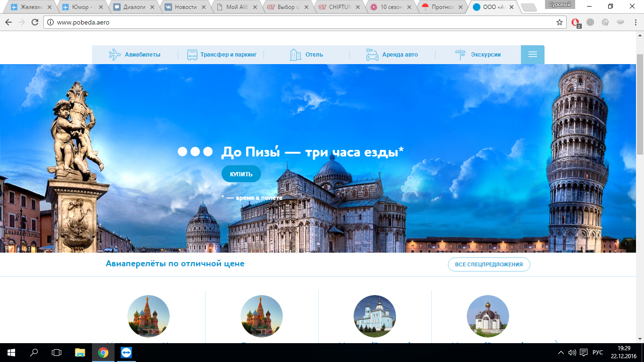Click the hotel building icon
The width and height of the screenshot is (644, 362).
(295, 55)
